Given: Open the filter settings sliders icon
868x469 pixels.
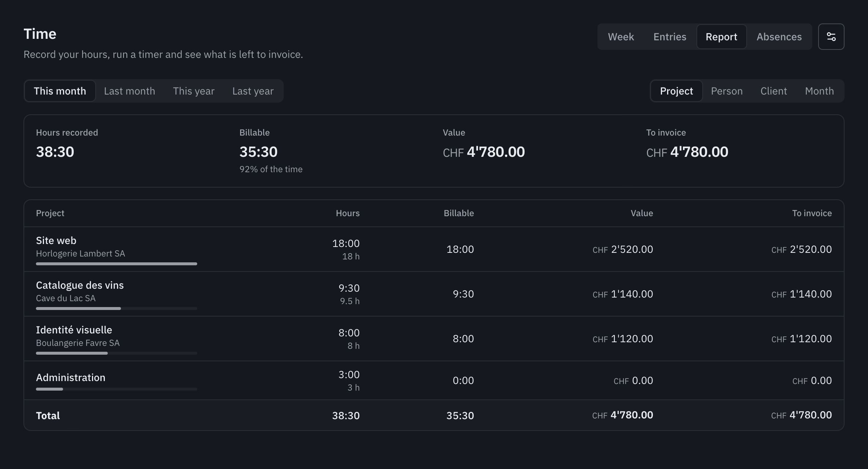Looking at the screenshot, I should click(x=831, y=37).
